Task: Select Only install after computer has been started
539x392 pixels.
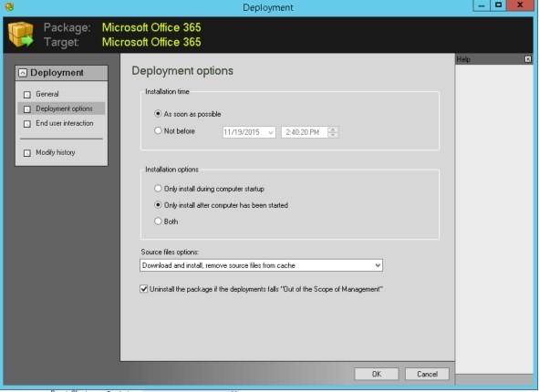Action: (158, 205)
